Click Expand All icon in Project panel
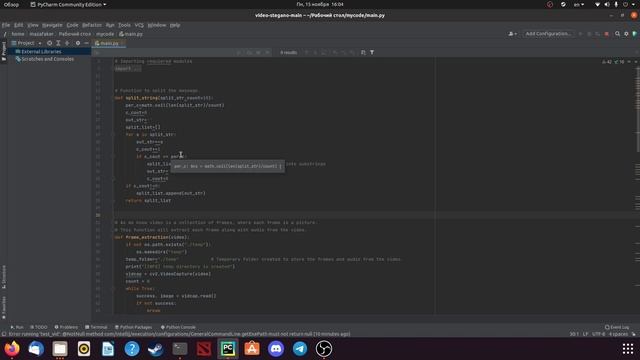Image resolution: width=640 pixels, height=360 pixels. click(x=58, y=43)
